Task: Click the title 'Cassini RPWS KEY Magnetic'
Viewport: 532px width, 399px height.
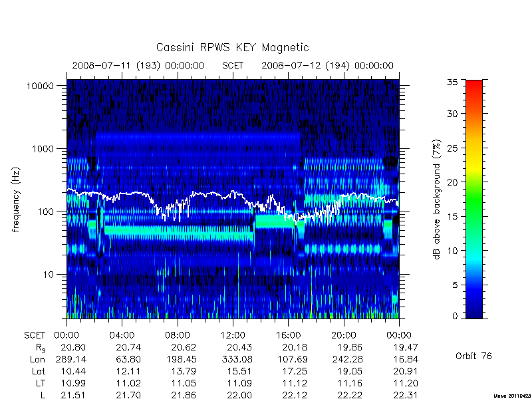Action: coord(232,48)
